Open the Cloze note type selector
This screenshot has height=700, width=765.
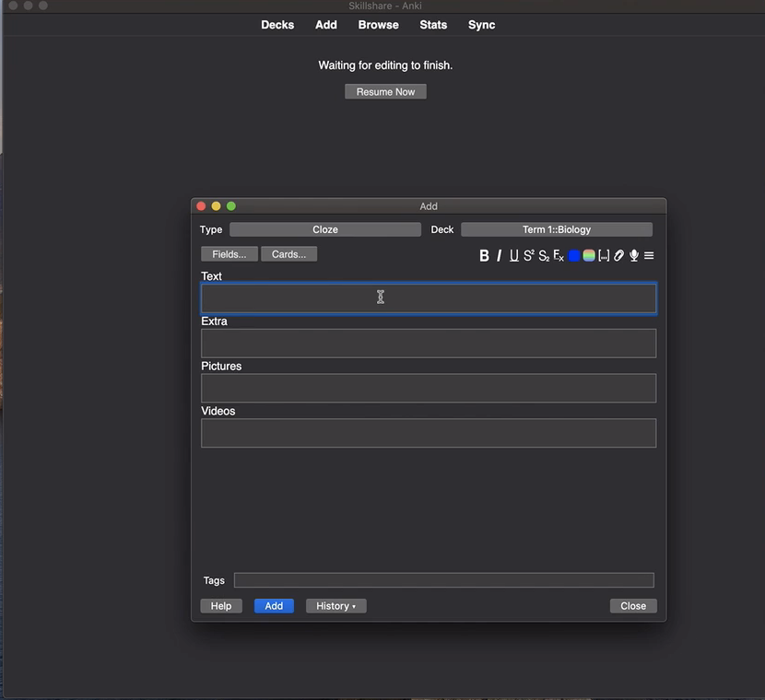(325, 229)
